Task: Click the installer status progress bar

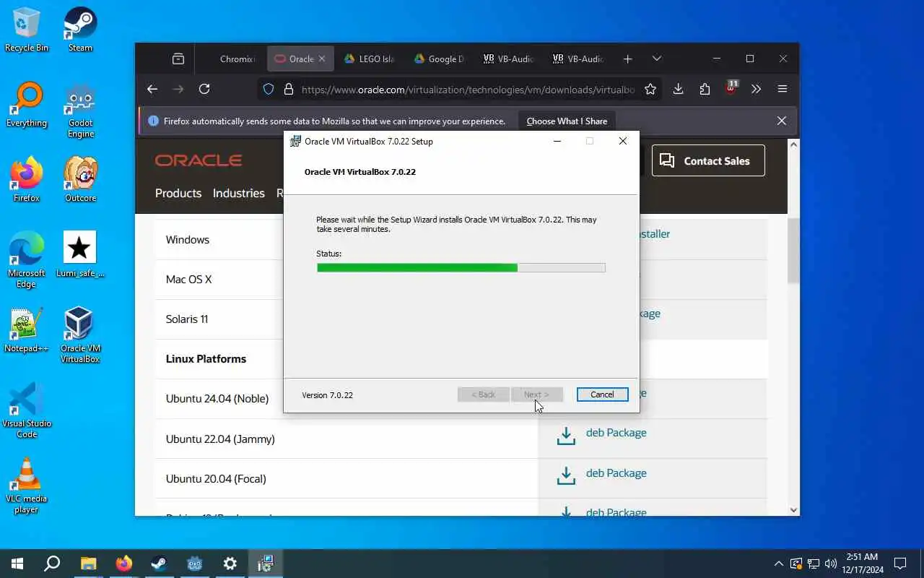Action: pyautogui.click(x=461, y=267)
